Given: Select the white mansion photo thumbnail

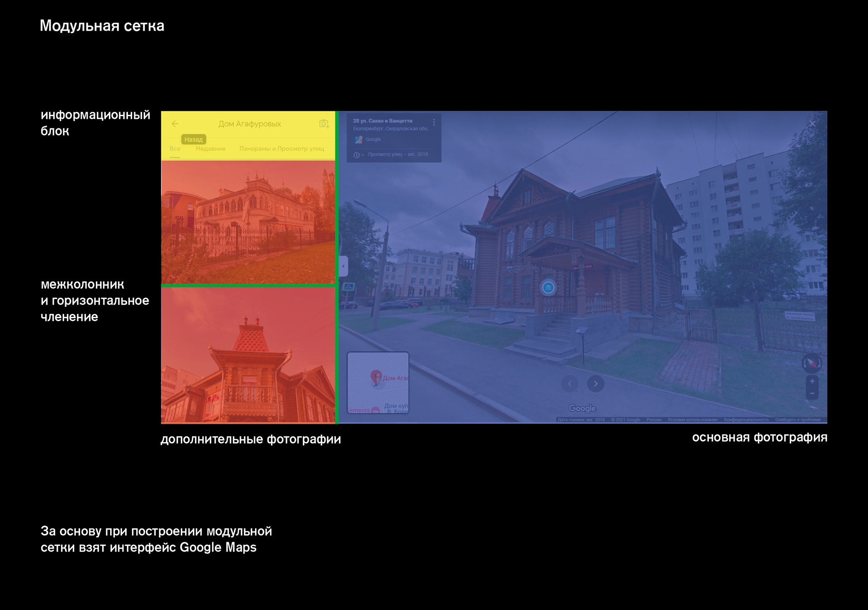Looking at the screenshot, I should pyautogui.click(x=248, y=222).
